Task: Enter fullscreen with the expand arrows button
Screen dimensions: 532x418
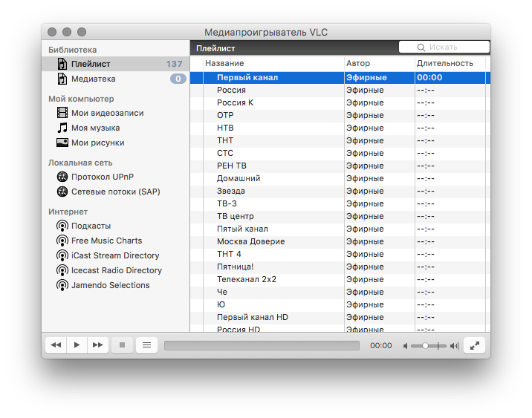Action: [474, 345]
